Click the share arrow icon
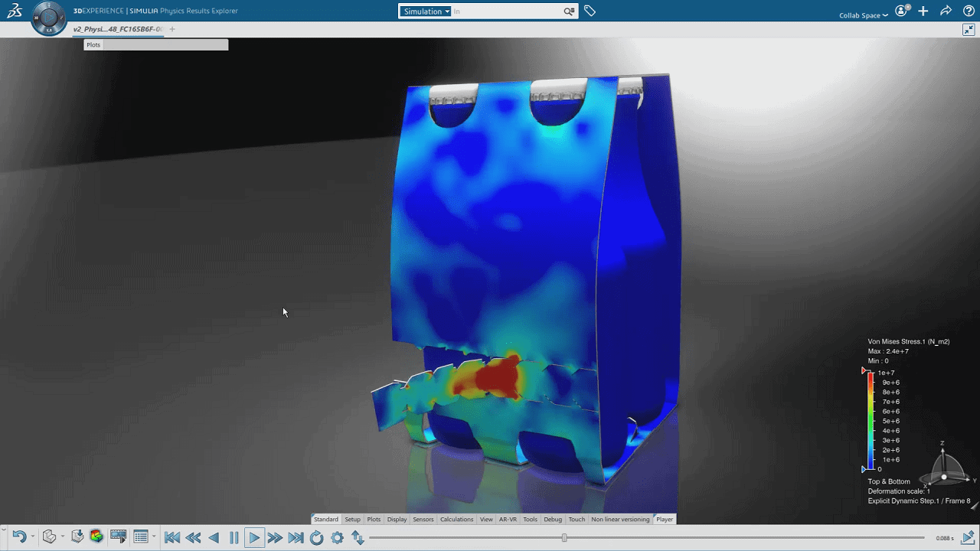 click(x=946, y=11)
